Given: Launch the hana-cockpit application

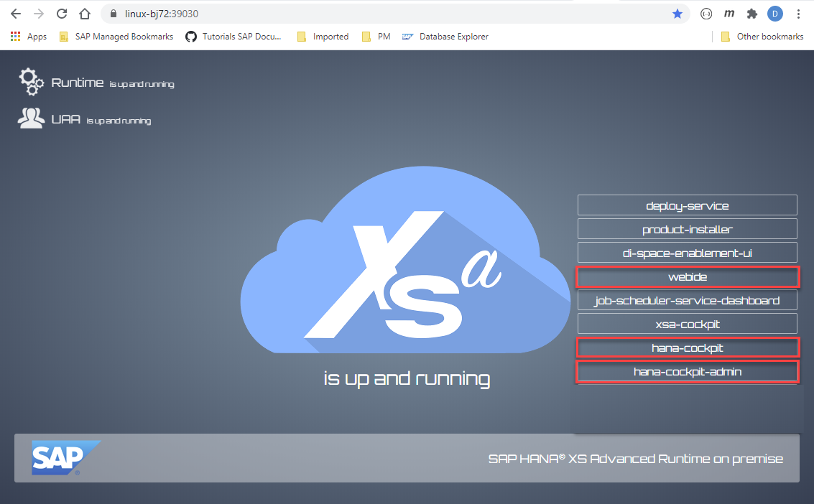Looking at the screenshot, I should tap(688, 348).
